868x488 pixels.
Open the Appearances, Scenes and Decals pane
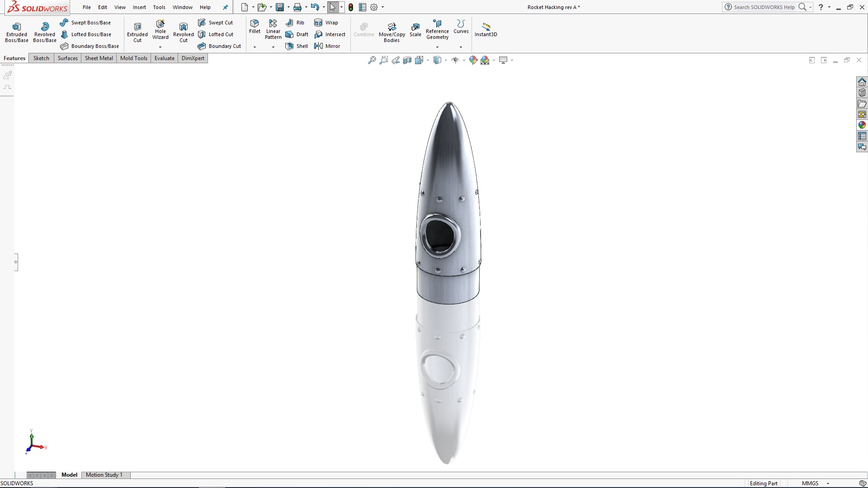(x=862, y=125)
